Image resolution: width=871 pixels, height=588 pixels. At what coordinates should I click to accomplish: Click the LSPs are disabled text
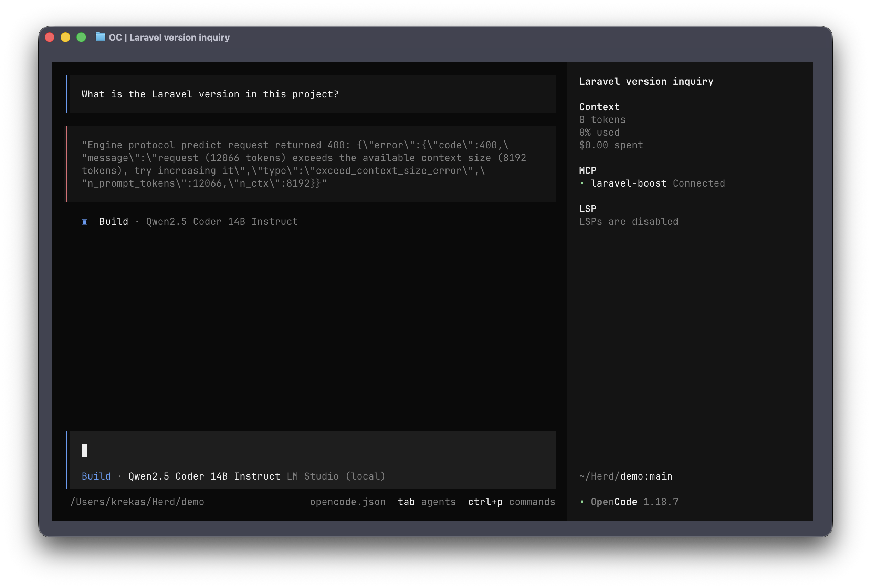tap(629, 221)
